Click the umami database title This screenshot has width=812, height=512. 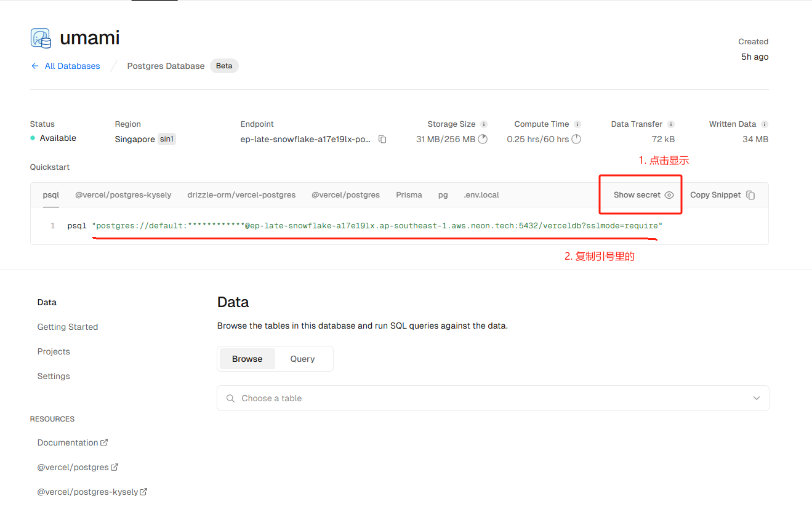coord(90,38)
